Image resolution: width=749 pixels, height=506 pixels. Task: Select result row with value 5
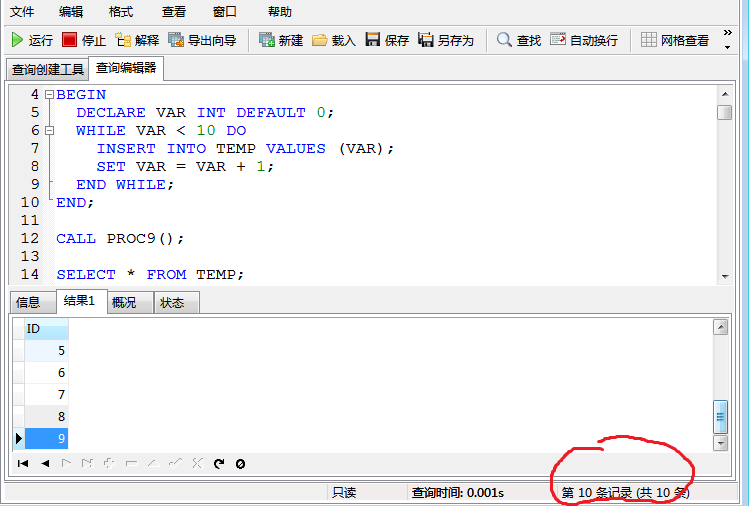click(x=46, y=351)
